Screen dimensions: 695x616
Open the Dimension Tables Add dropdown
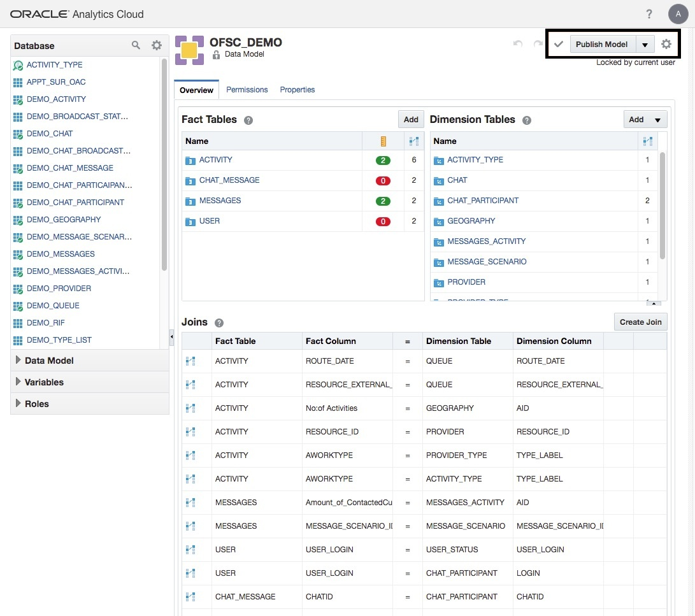tap(645, 119)
